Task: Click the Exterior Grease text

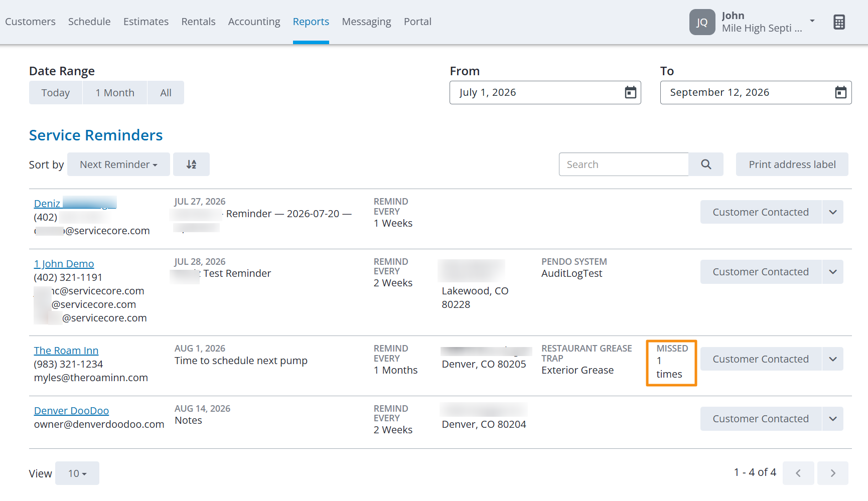Action: coord(577,370)
